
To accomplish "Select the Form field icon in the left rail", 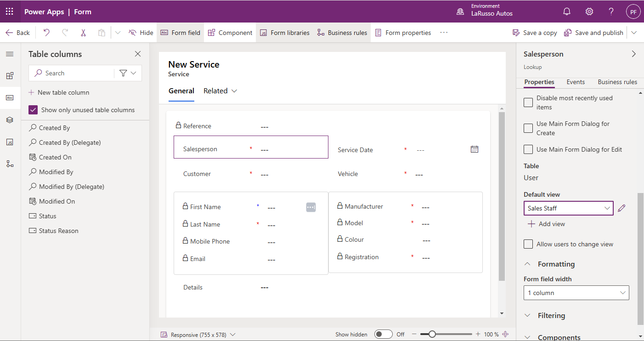I will 10,97.
